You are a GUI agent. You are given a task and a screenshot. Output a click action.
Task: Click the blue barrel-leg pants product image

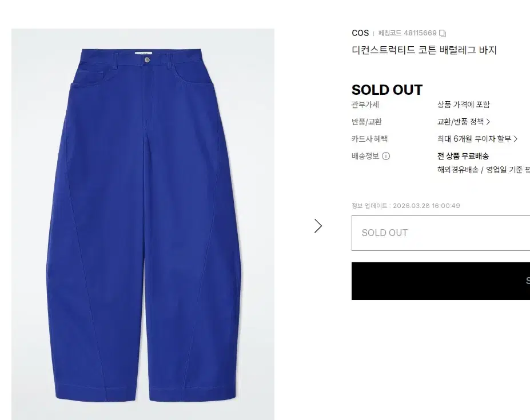coord(142,225)
